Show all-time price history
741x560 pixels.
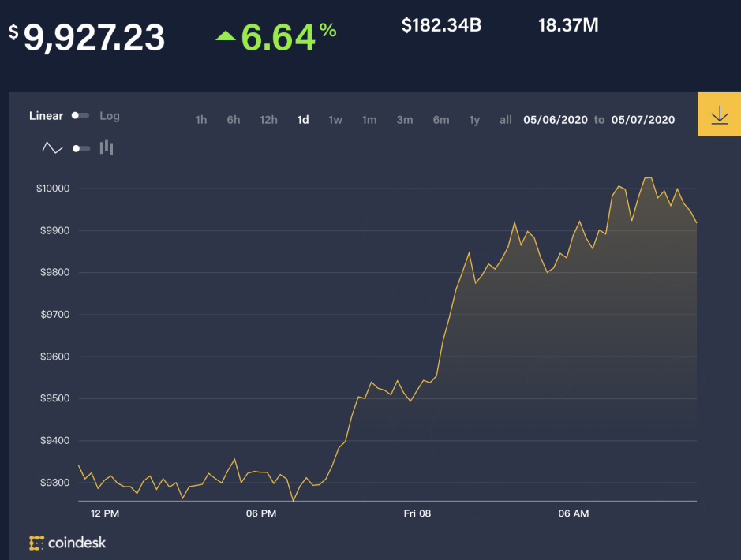coord(506,120)
